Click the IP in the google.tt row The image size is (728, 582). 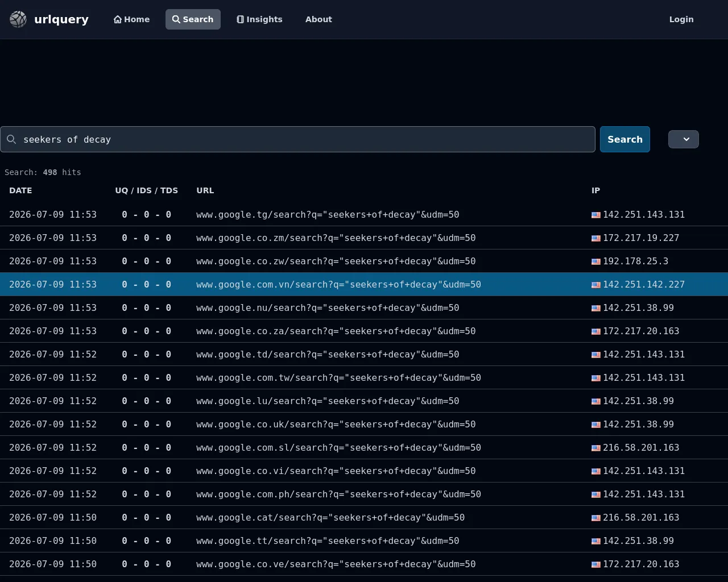[638, 541]
